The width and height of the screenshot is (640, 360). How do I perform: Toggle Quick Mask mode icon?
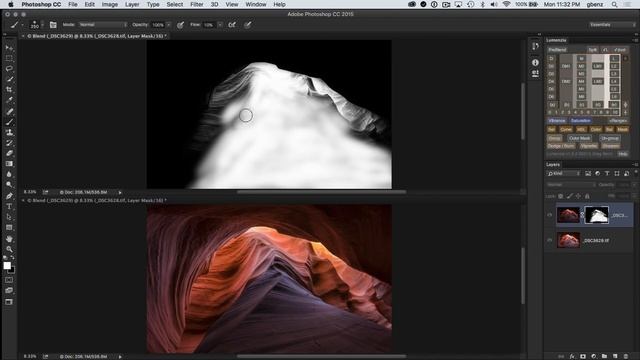coord(9,280)
